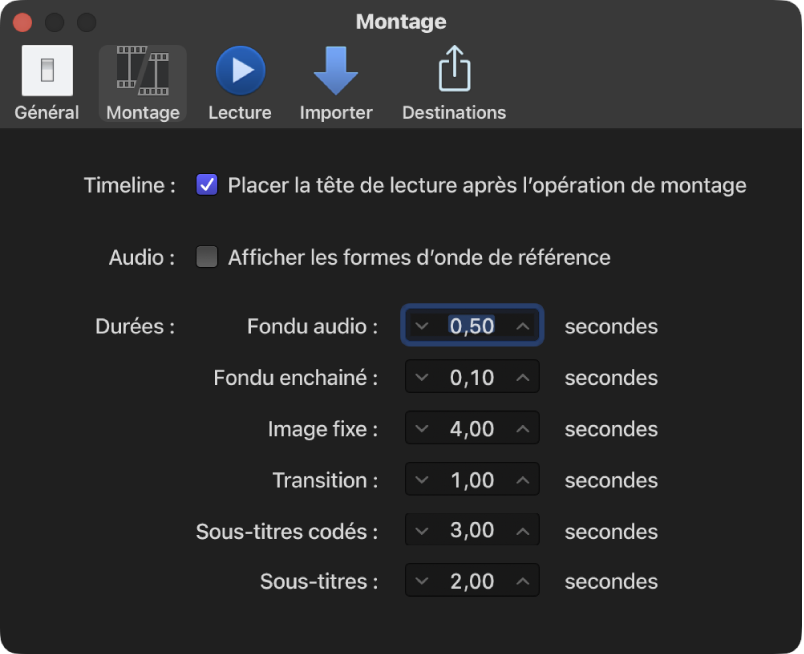Increase Image fixe duration
This screenshot has height=654, width=804.
click(x=522, y=429)
